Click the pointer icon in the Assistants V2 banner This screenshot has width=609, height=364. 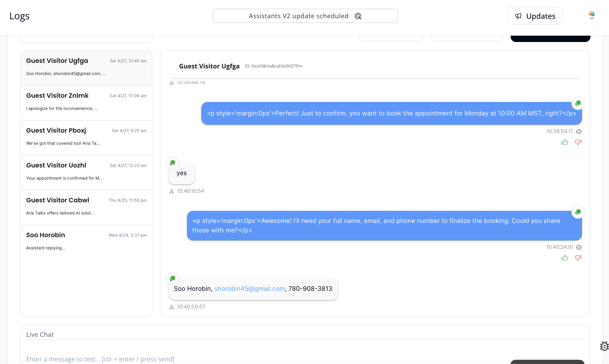359,16
